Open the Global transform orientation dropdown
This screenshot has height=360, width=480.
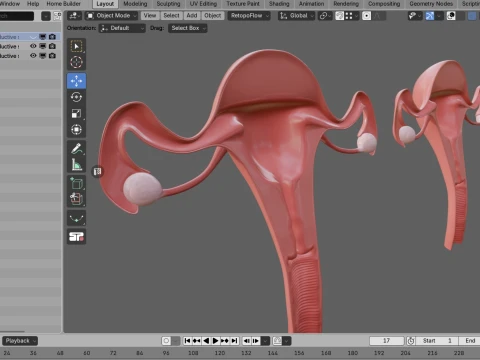pos(297,16)
